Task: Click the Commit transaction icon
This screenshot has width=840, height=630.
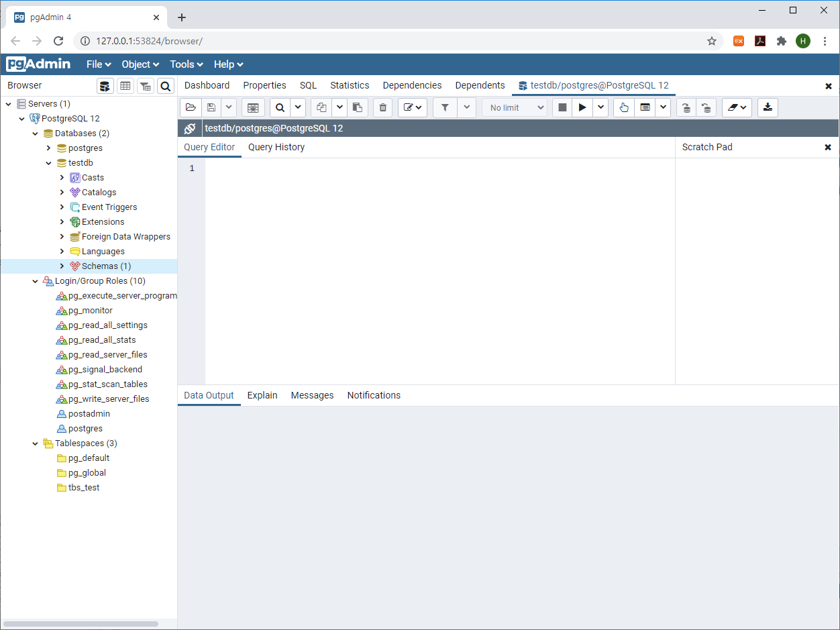Action: [x=686, y=107]
